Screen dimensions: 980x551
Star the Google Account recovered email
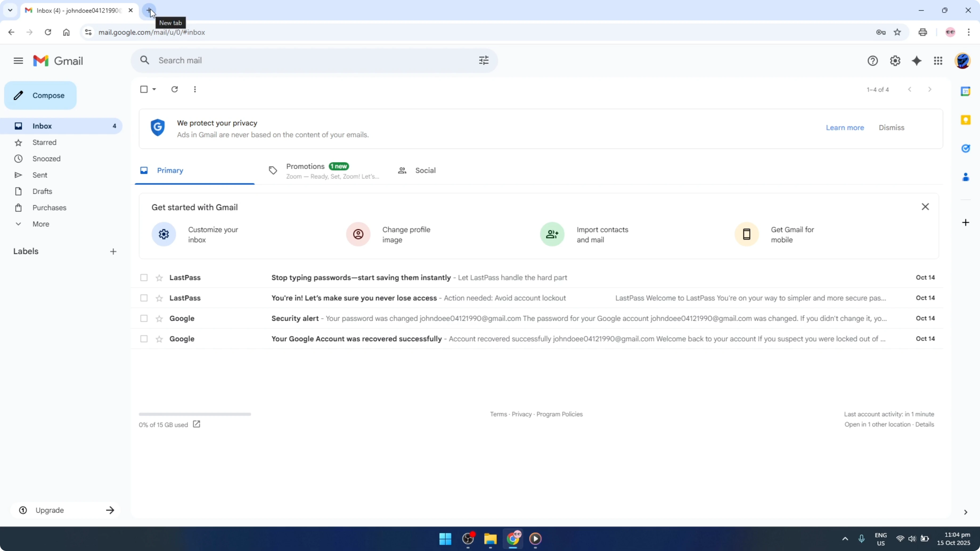[159, 339]
